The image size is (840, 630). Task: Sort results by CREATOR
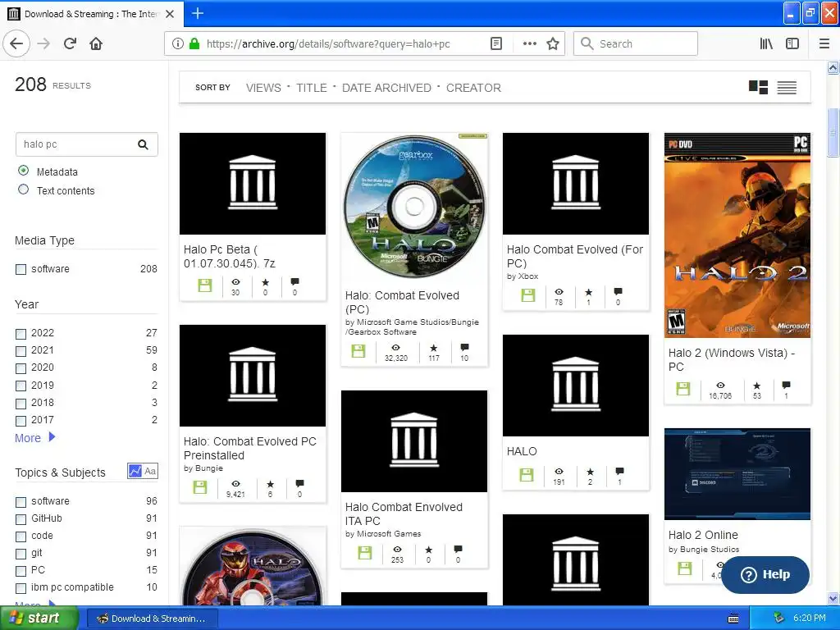tap(473, 88)
